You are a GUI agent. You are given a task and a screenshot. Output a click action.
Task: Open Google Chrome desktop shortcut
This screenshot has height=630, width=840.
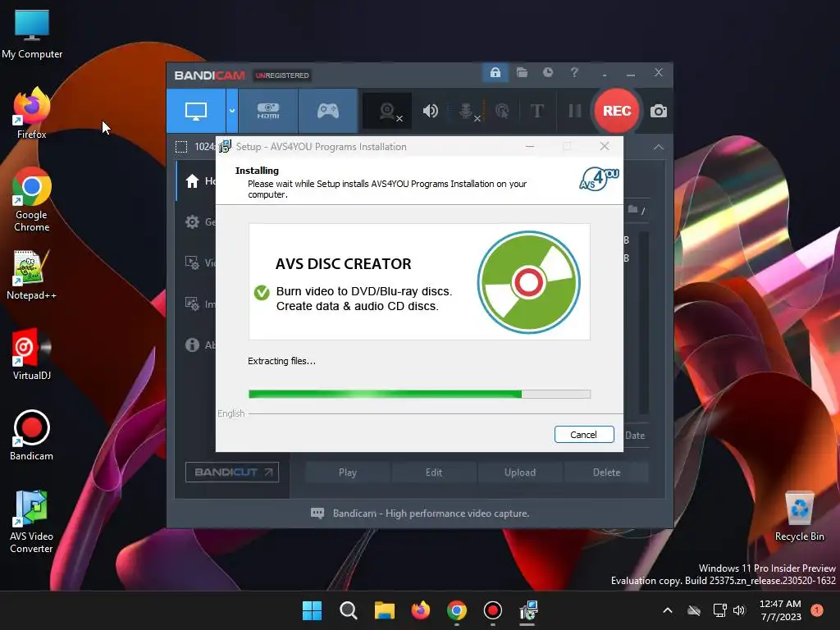point(32,199)
